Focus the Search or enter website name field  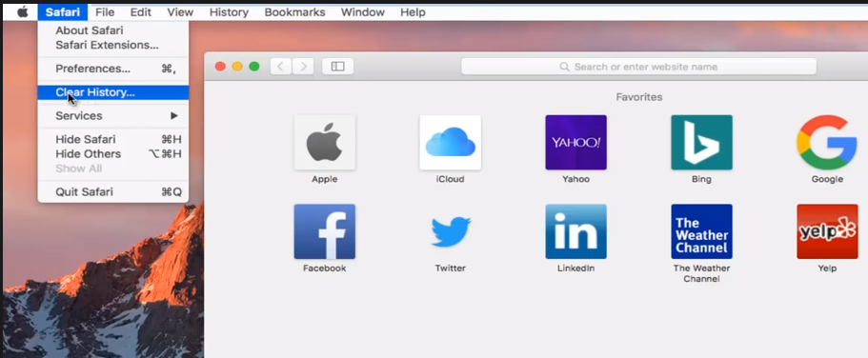pyautogui.click(x=638, y=67)
